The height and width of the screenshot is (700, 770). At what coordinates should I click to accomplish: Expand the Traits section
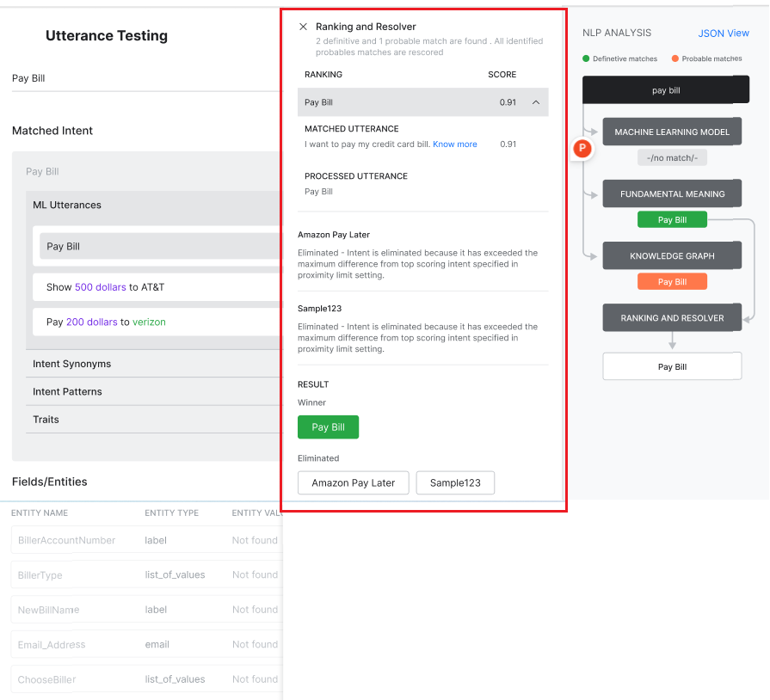[x=46, y=420]
